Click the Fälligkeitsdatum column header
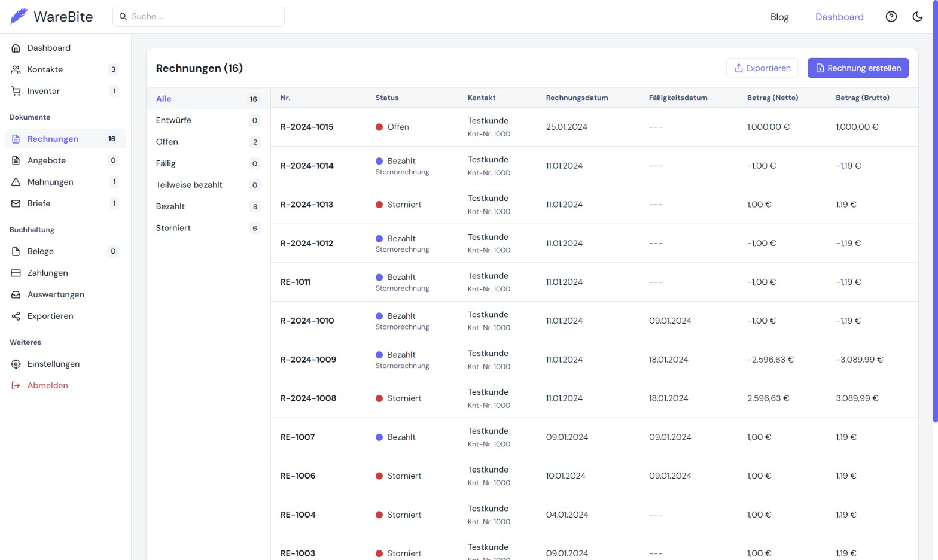938x560 pixels. point(678,98)
